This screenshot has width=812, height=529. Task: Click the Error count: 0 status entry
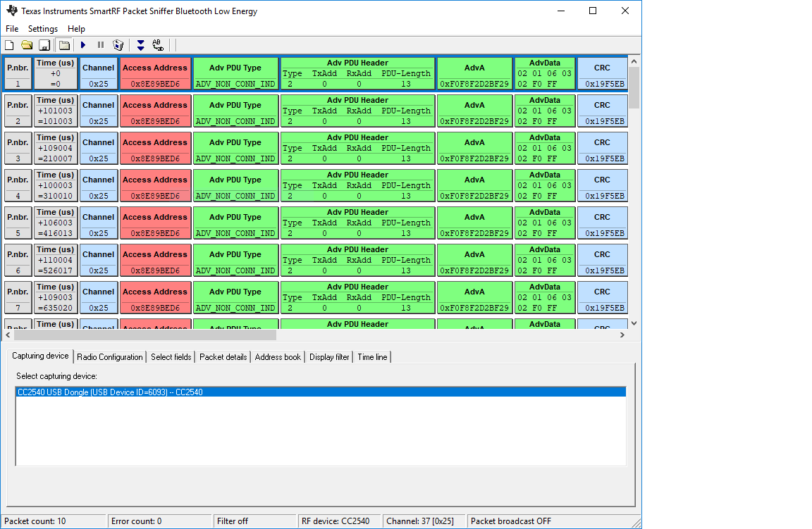tap(159, 521)
